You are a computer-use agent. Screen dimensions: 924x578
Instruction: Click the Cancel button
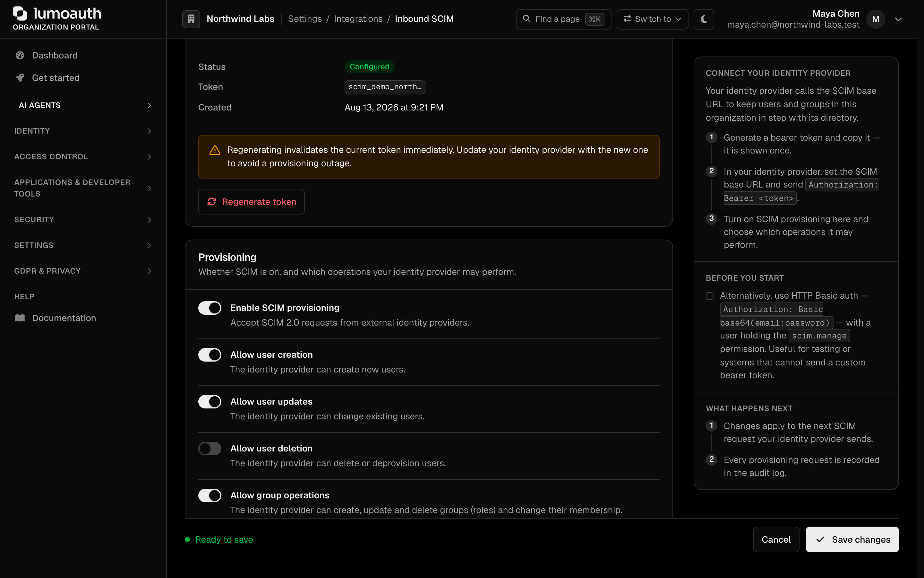[776, 539]
